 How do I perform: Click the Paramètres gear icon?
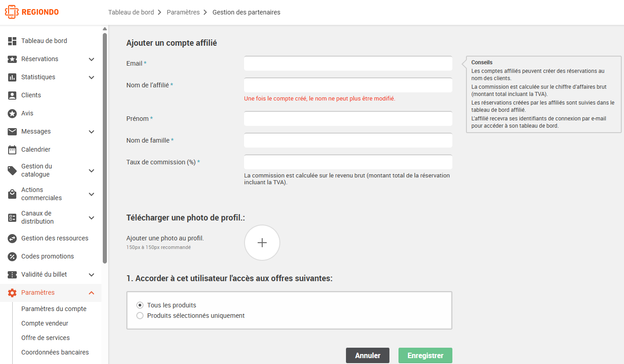(12, 292)
